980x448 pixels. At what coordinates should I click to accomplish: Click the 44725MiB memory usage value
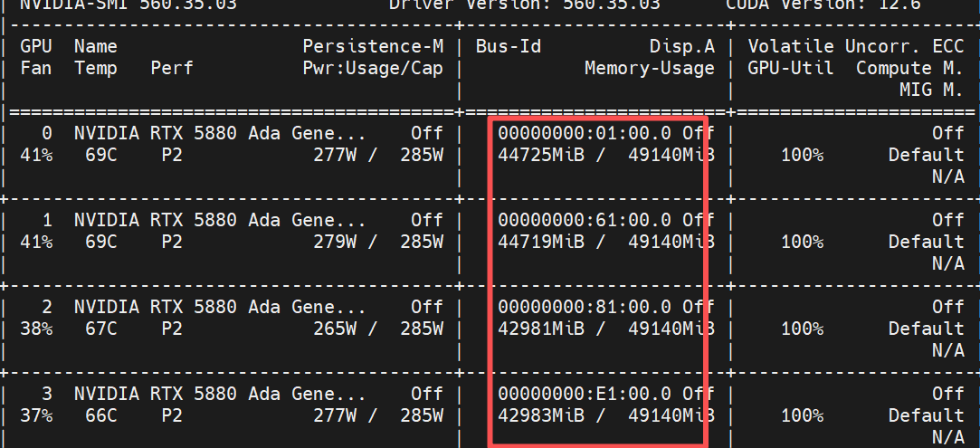pos(541,155)
